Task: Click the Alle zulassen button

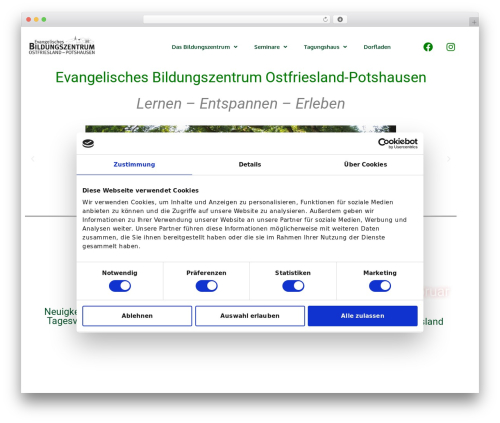Action: point(363,316)
